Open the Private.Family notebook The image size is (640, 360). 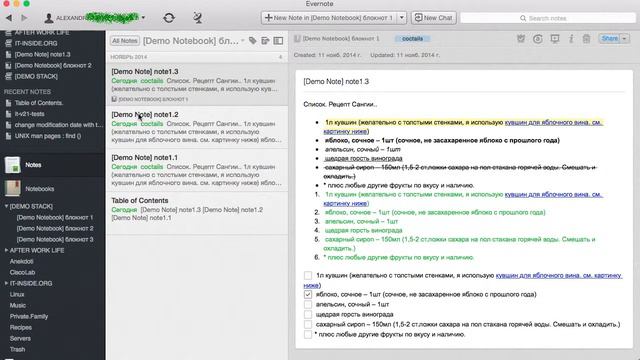pos(29,316)
